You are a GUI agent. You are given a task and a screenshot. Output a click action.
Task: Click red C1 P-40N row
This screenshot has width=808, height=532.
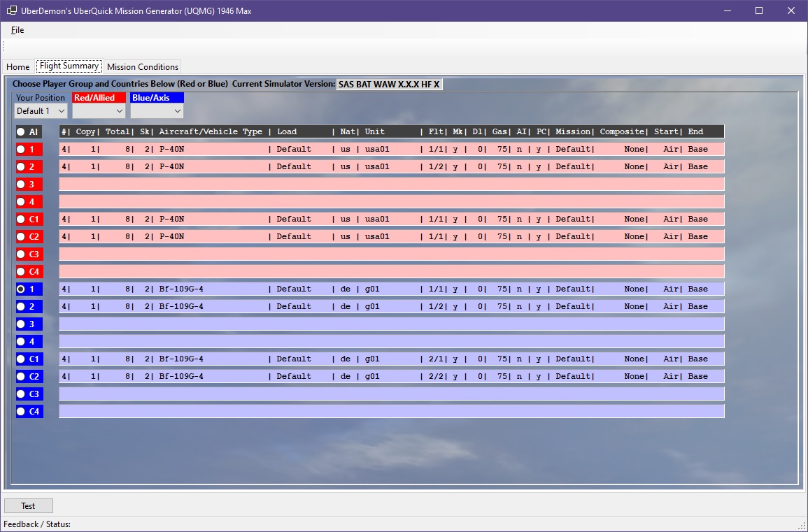pyautogui.click(x=392, y=220)
